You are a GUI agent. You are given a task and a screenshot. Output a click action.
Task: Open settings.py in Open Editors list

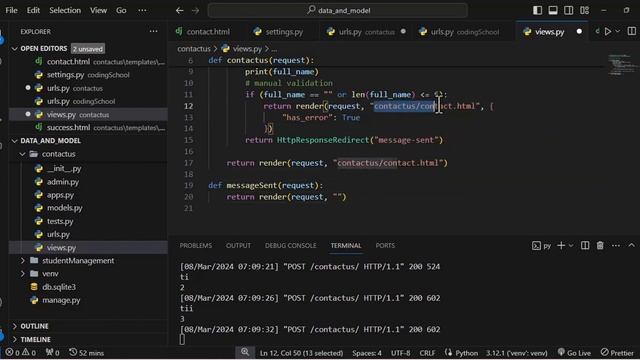point(88,75)
